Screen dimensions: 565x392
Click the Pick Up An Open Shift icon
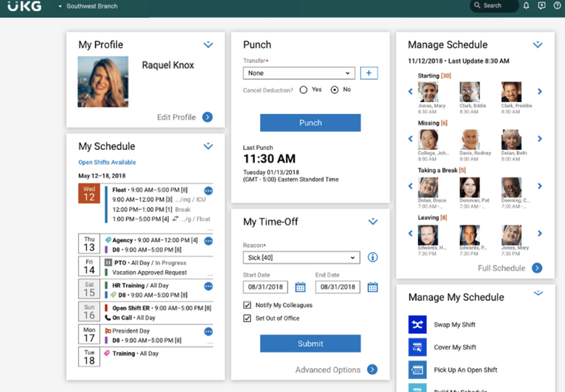[x=417, y=370]
